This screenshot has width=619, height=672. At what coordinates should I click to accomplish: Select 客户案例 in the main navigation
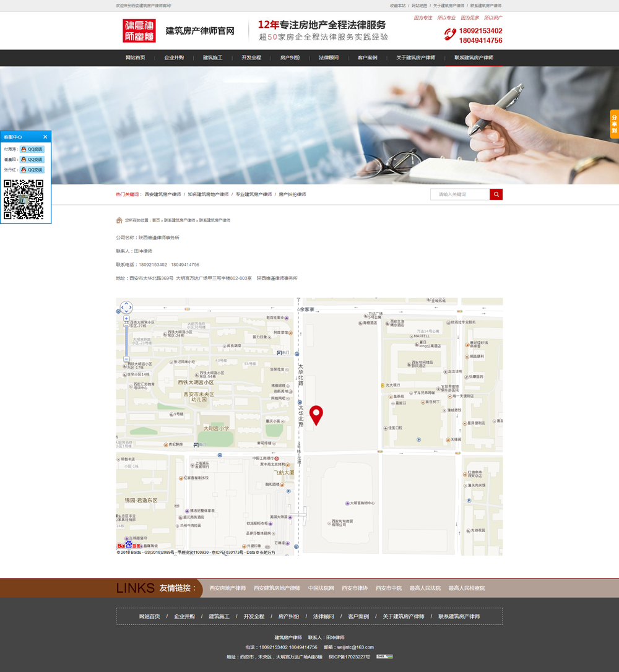pos(367,58)
